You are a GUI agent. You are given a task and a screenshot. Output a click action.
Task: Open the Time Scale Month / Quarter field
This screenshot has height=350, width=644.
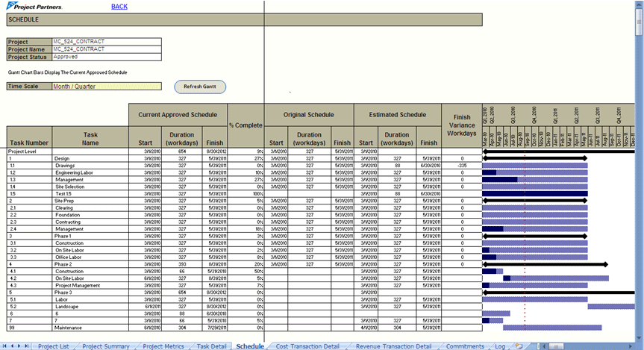pyautogui.click(x=107, y=87)
